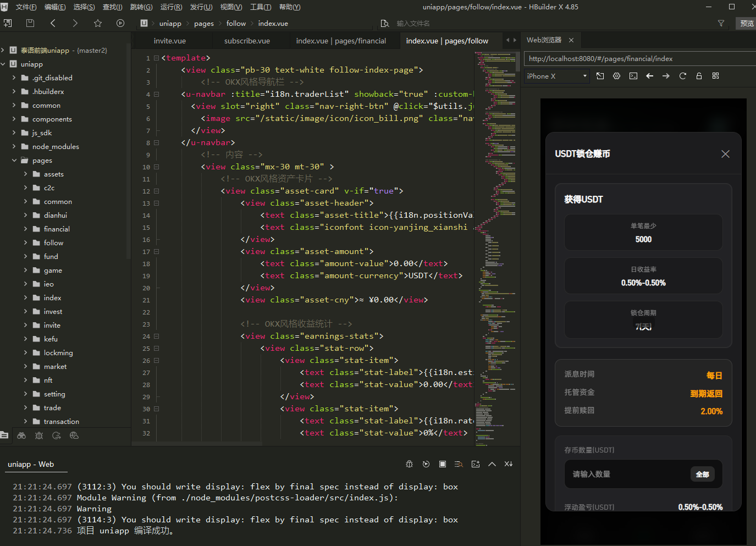Click the debug bug icon in left sidebar
This screenshot has height=546, width=756.
point(39,435)
